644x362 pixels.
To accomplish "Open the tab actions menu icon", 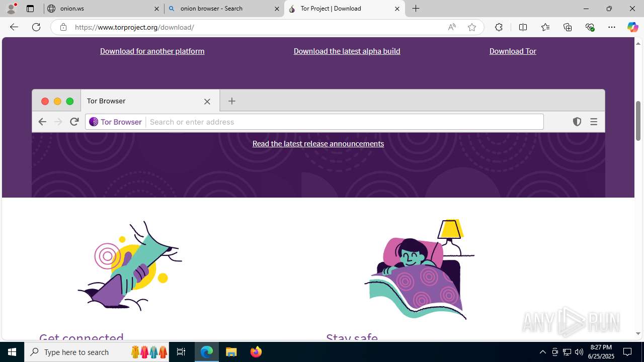I will (x=30, y=9).
